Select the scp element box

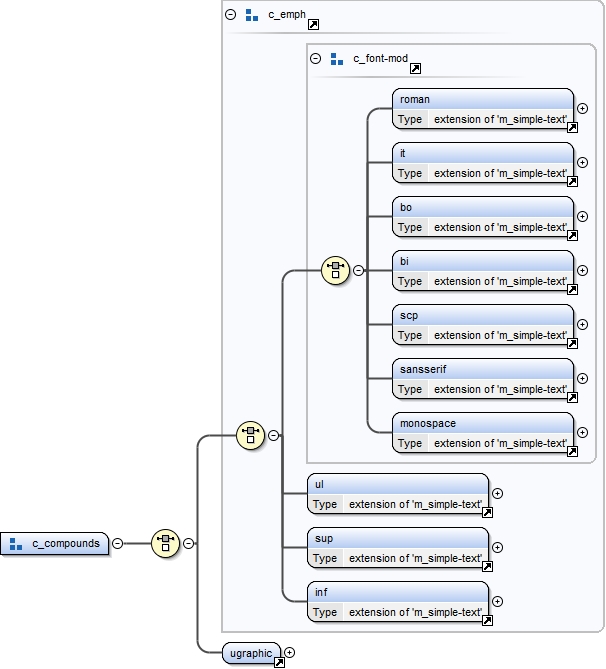483,316
